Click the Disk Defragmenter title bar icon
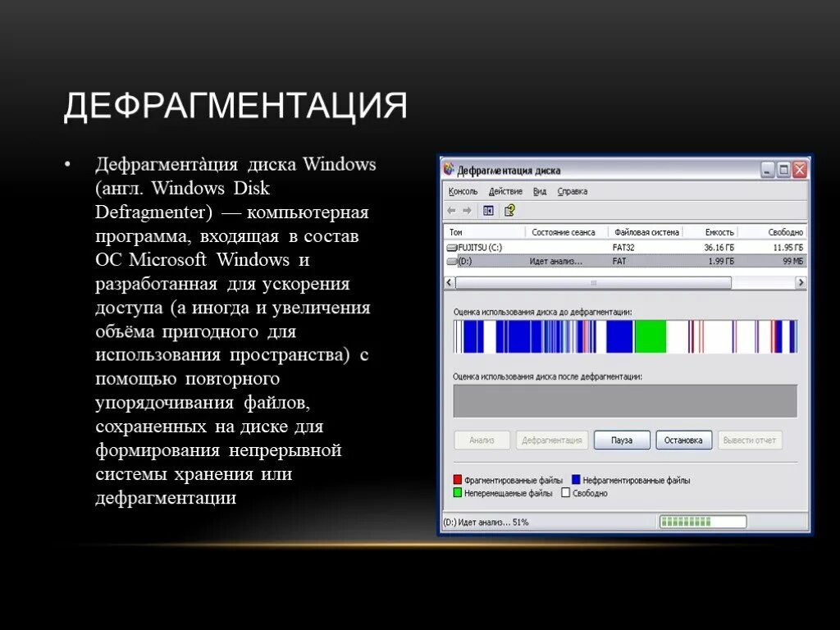The image size is (840, 630). pyautogui.click(x=449, y=169)
